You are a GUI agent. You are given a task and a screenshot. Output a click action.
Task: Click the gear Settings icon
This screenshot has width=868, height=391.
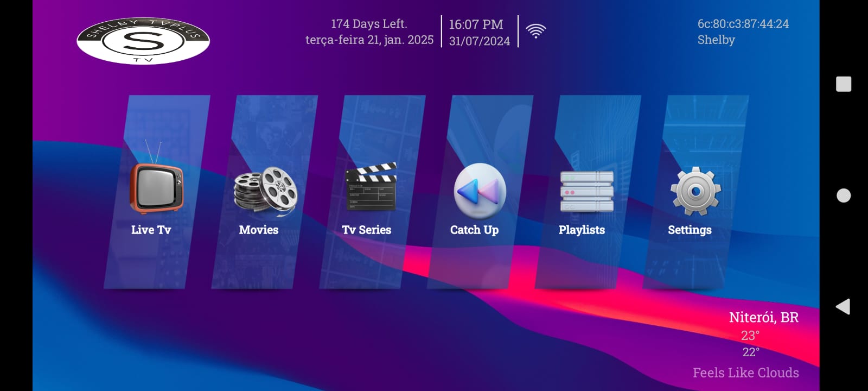[695, 191]
